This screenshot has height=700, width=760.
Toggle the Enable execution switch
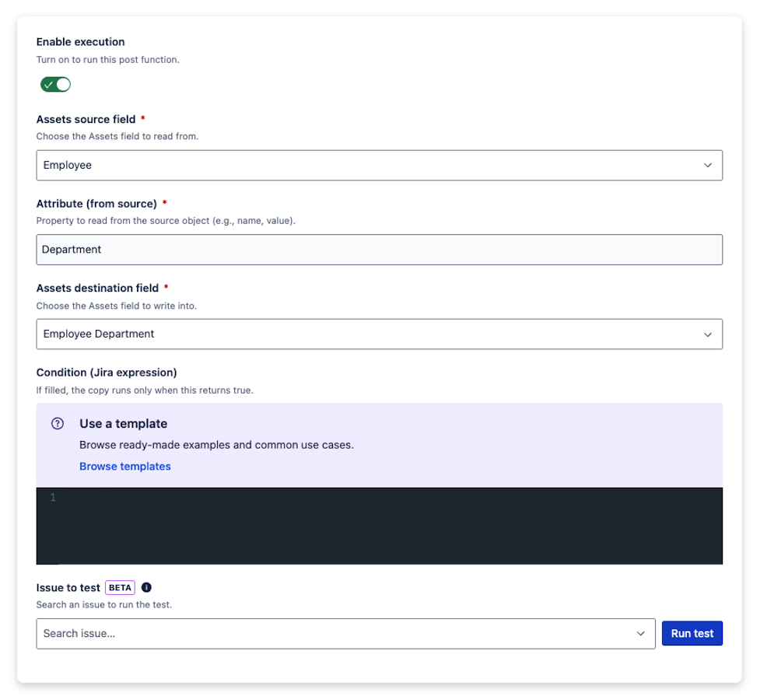click(x=56, y=84)
